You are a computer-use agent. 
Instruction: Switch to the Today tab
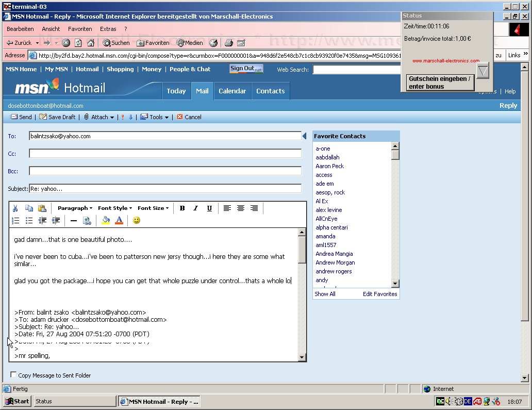tap(176, 91)
